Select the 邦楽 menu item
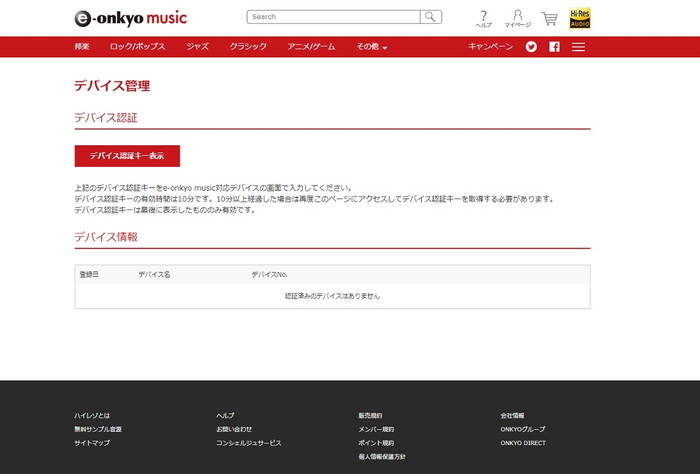700x474 pixels. pyautogui.click(x=82, y=46)
